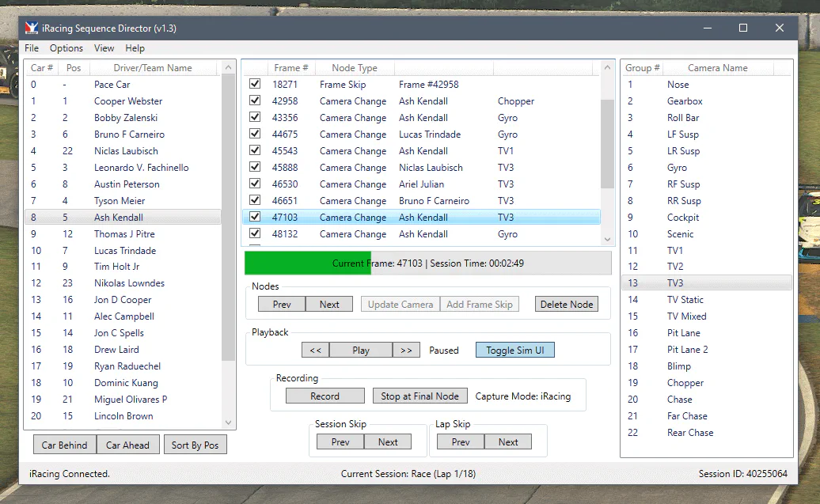
Task: Select driver Cooper Webster
Action: [x=123, y=101]
